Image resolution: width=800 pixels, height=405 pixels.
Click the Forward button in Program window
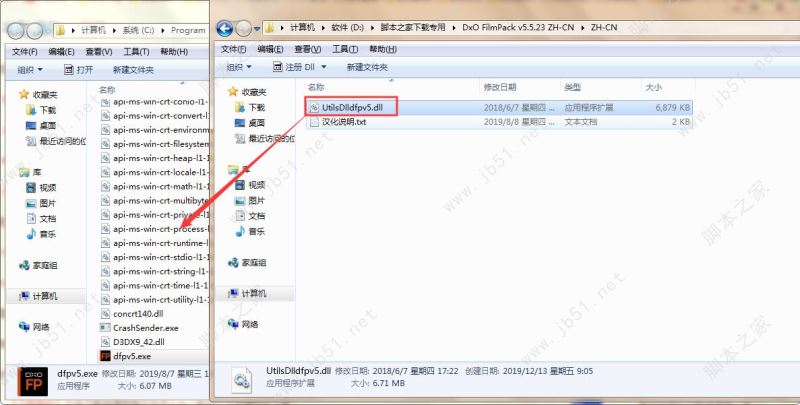point(35,31)
